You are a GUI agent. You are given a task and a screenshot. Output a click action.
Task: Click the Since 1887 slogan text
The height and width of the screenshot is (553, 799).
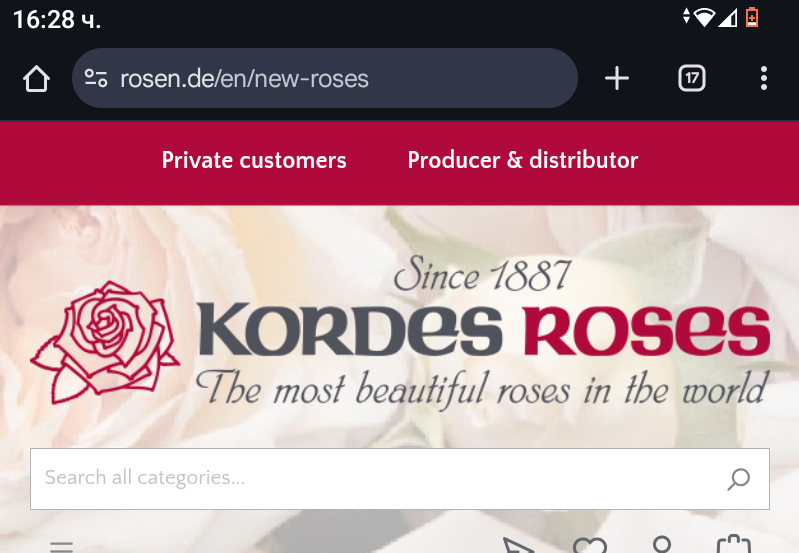(x=482, y=275)
